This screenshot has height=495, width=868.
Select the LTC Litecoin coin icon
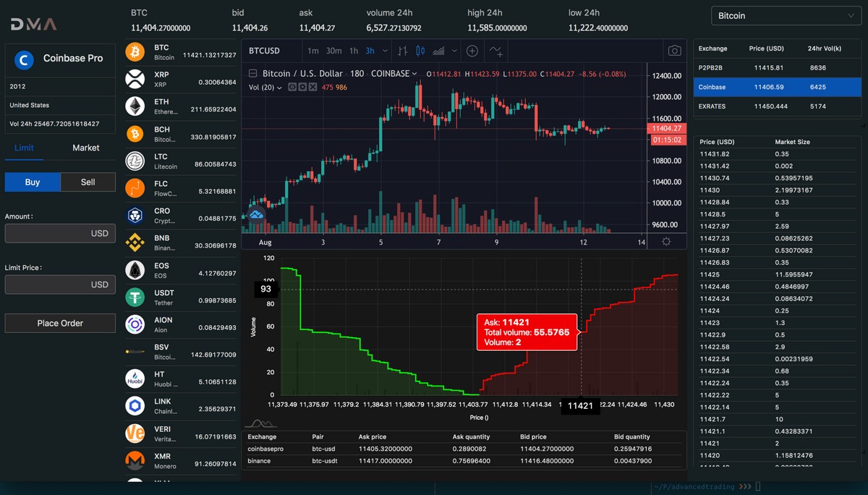[x=135, y=161]
